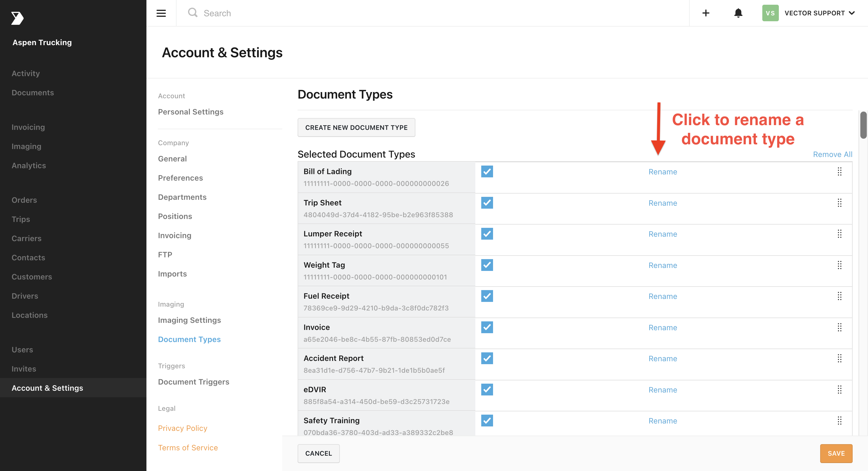Toggle the hamburger menu icon
The width and height of the screenshot is (868, 471).
[x=161, y=13]
